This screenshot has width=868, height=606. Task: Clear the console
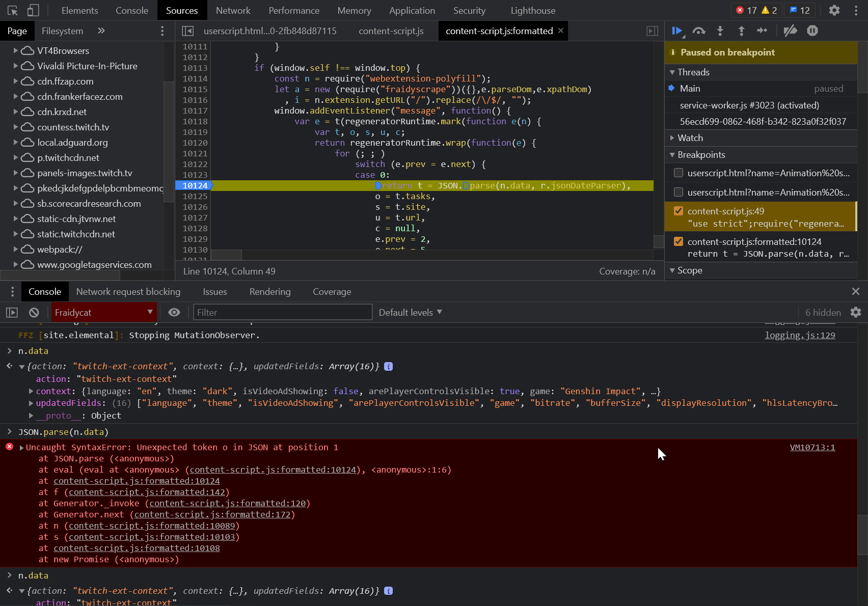click(x=34, y=313)
